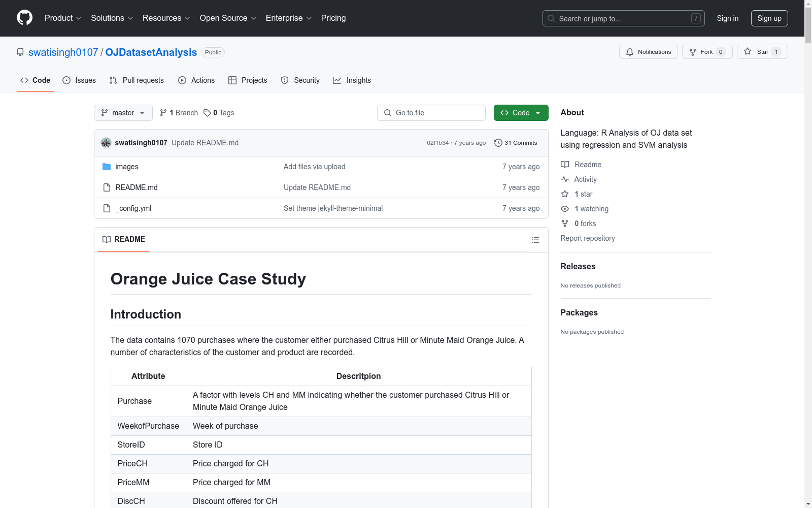Switch to the Code tab
Screen dimensions: 812x508
coord(36,80)
